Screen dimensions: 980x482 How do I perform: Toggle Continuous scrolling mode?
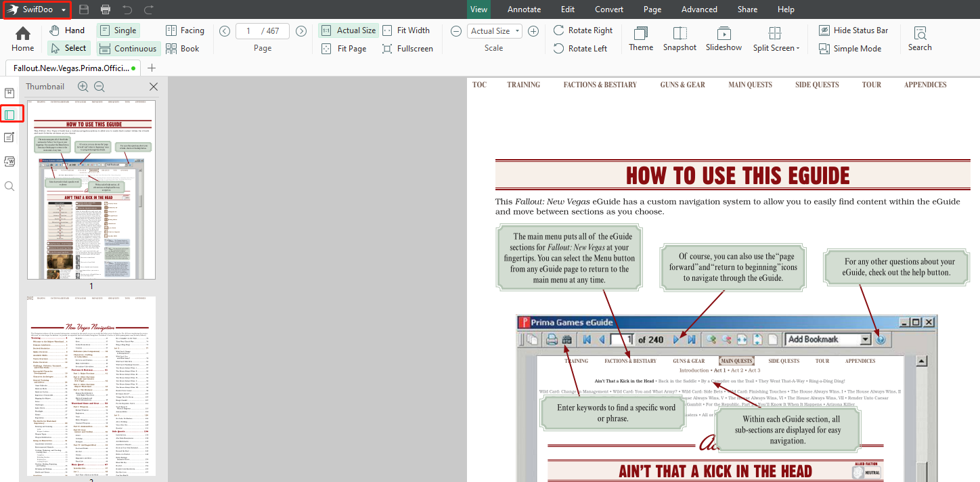pyautogui.click(x=127, y=48)
